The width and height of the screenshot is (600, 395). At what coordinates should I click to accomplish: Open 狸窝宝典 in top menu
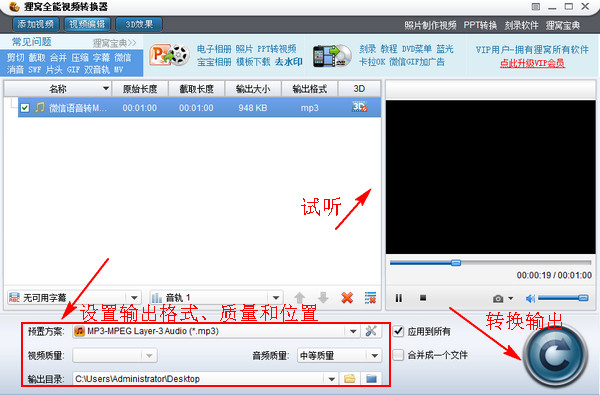562,25
